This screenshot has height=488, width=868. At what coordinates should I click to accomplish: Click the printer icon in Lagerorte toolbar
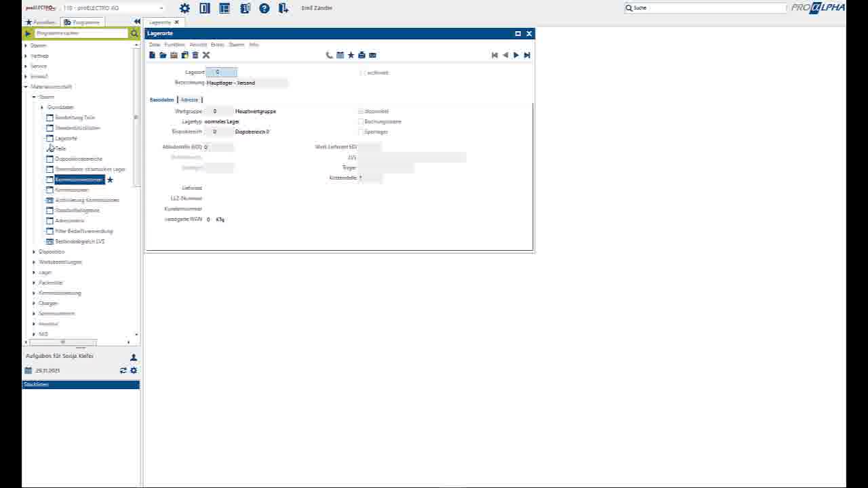(x=361, y=55)
